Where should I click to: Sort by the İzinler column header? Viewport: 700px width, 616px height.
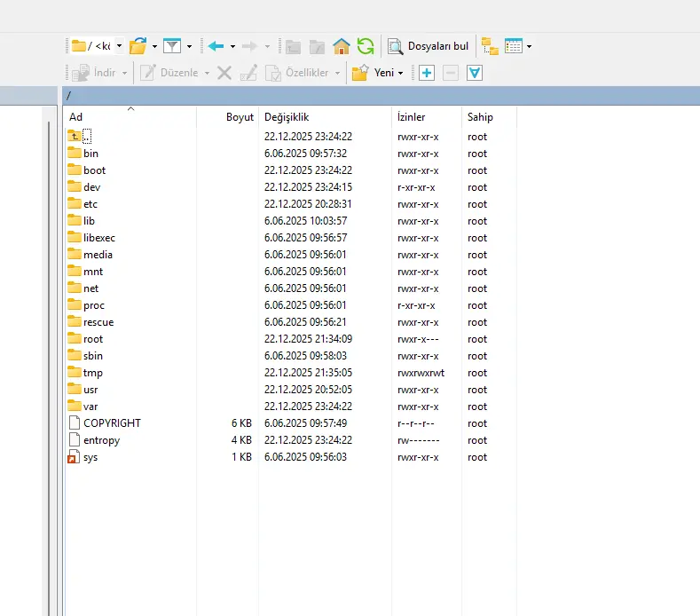(x=411, y=117)
